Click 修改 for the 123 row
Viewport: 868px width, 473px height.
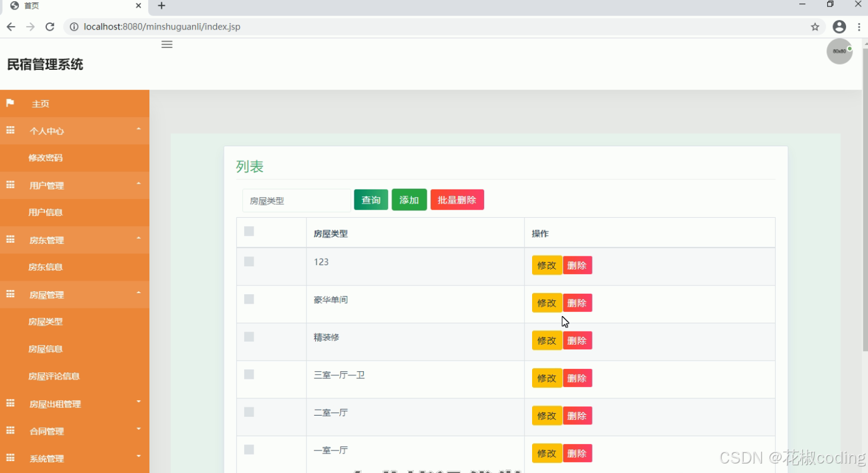547,265
